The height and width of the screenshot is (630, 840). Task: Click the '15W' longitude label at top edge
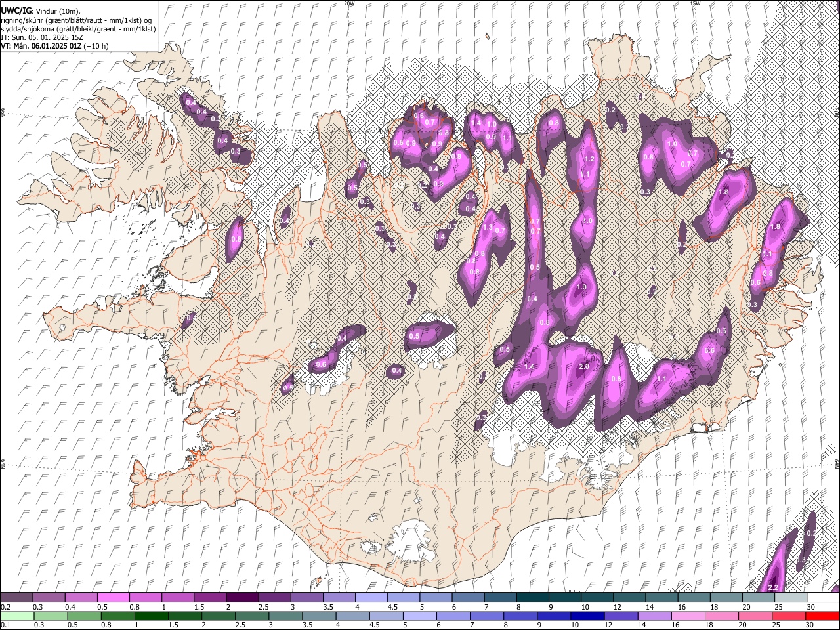coord(695,3)
